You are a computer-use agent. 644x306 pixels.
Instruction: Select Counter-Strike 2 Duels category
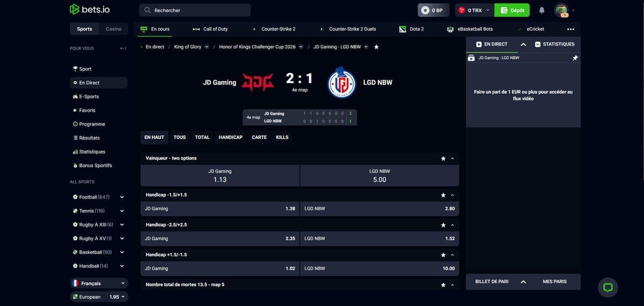(x=347, y=29)
